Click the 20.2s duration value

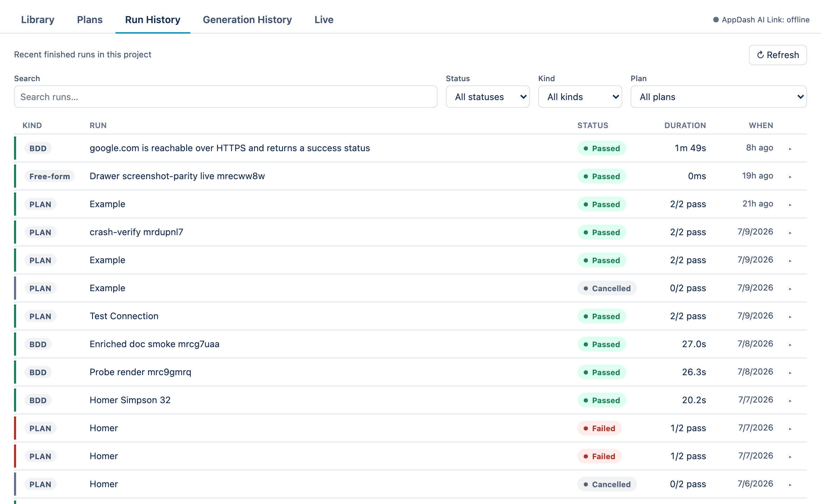pyautogui.click(x=694, y=400)
